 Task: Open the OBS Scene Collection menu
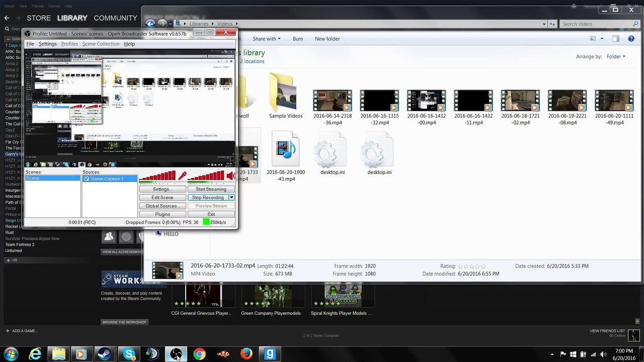(101, 44)
